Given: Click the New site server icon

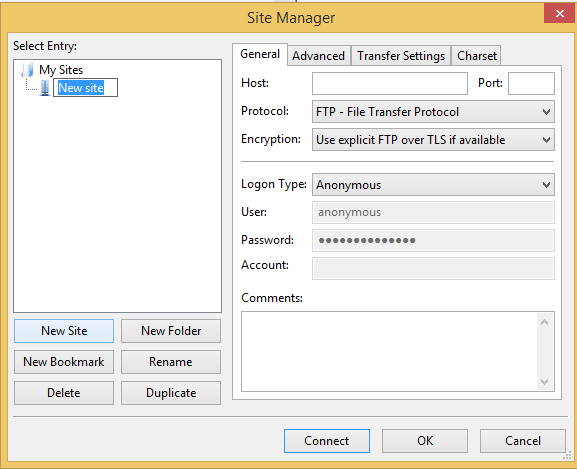Looking at the screenshot, I should coord(45,88).
